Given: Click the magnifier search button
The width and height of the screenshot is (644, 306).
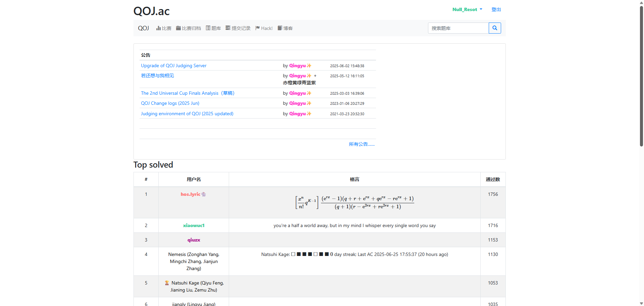Looking at the screenshot, I should click(495, 28).
